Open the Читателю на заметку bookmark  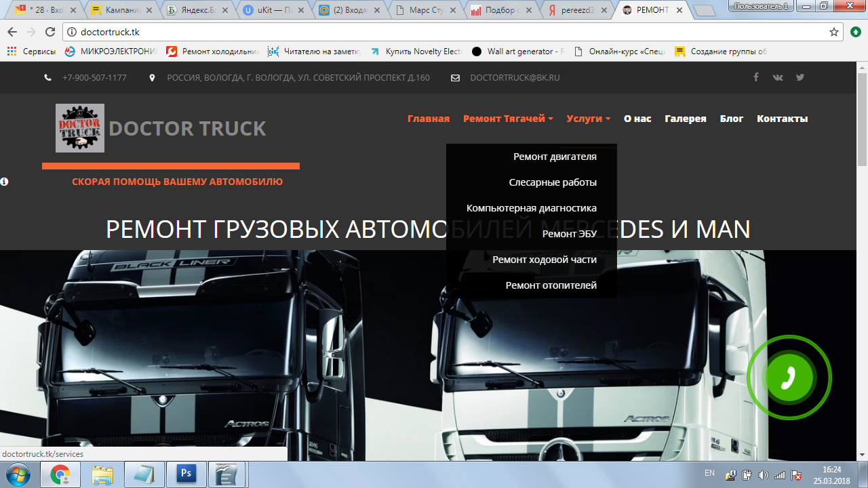point(315,52)
